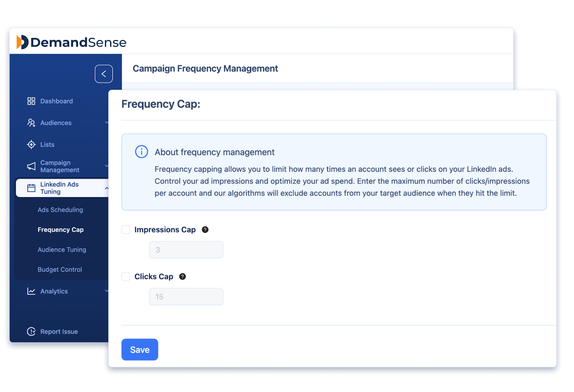The height and width of the screenshot is (392, 574).
Task: Click the Frequency Cap: panel title
Action: [161, 104]
